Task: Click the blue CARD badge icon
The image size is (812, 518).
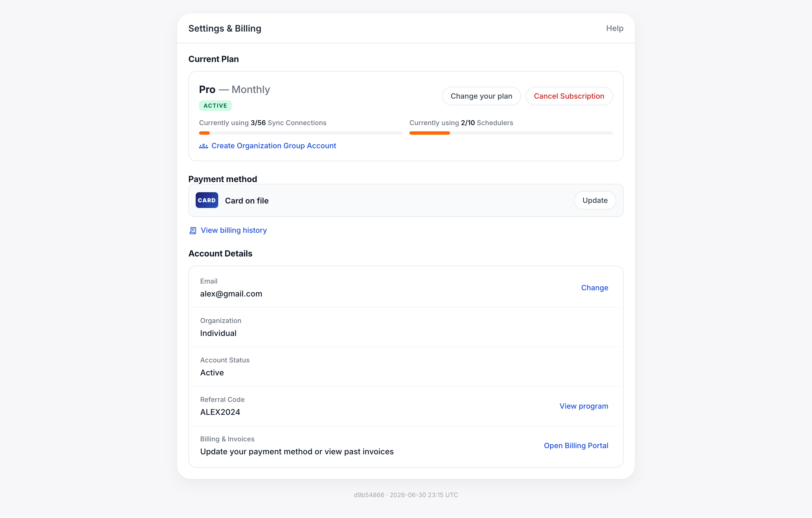Action: pos(207,201)
